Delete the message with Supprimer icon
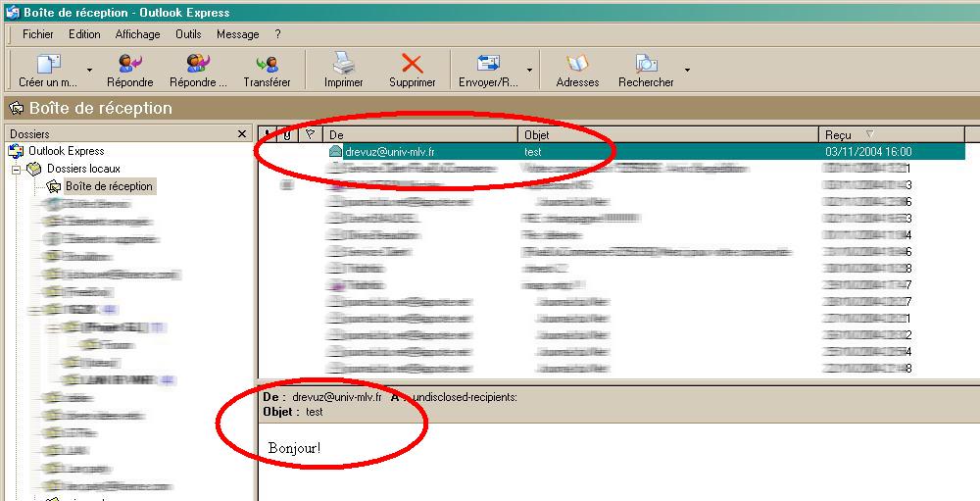Viewport: 980px width, 501px height. (x=412, y=66)
